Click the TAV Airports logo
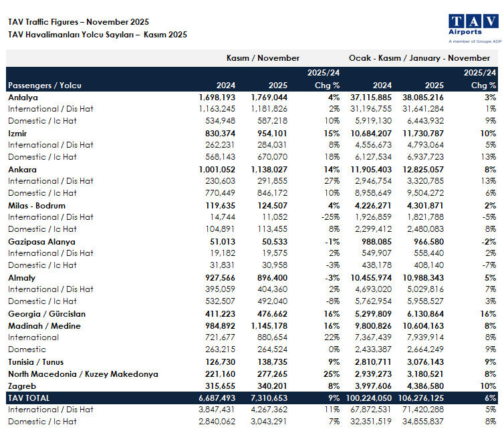This screenshot has height=435, width=504. 475,28
